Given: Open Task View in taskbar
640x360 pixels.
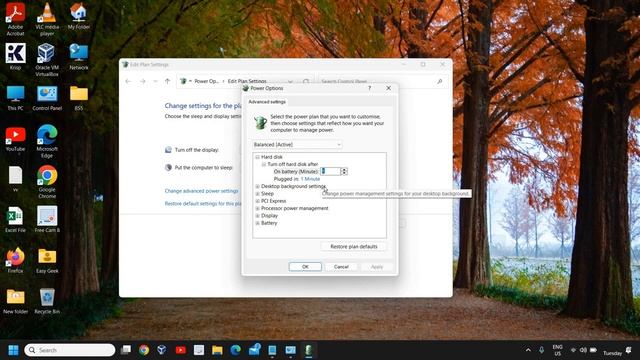Looking at the screenshot, I should (x=126, y=350).
